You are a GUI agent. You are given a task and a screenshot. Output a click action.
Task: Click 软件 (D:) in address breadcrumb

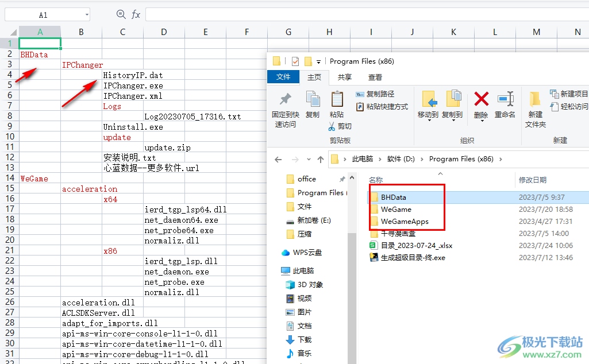401,158
